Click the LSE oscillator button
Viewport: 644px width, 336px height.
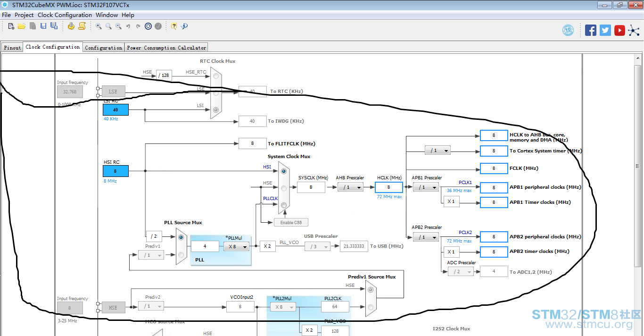pos(113,92)
